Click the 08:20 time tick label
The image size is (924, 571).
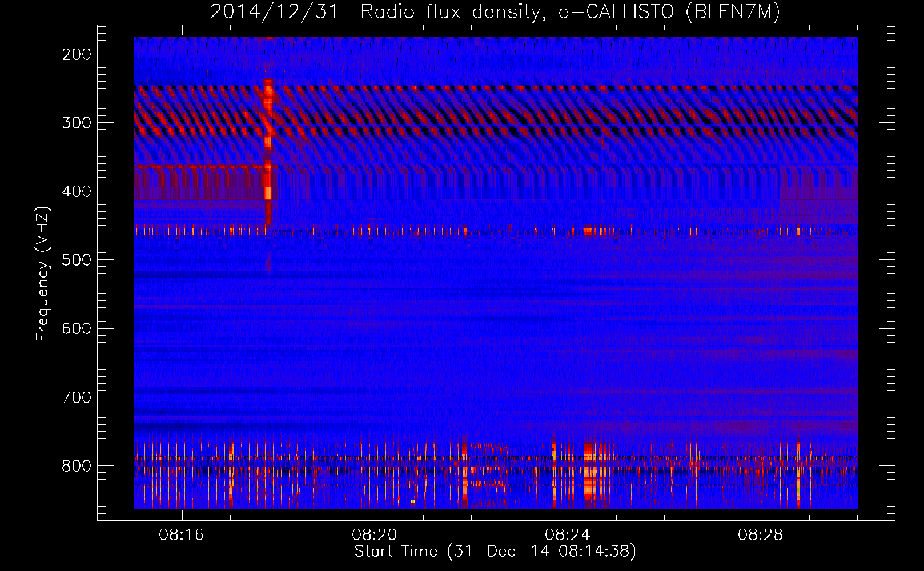click(x=375, y=535)
